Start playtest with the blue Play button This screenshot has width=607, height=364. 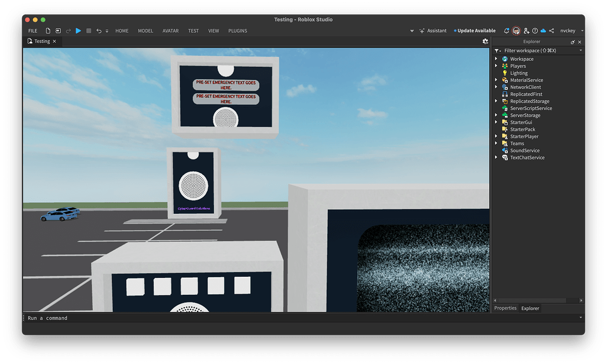click(x=78, y=30)
